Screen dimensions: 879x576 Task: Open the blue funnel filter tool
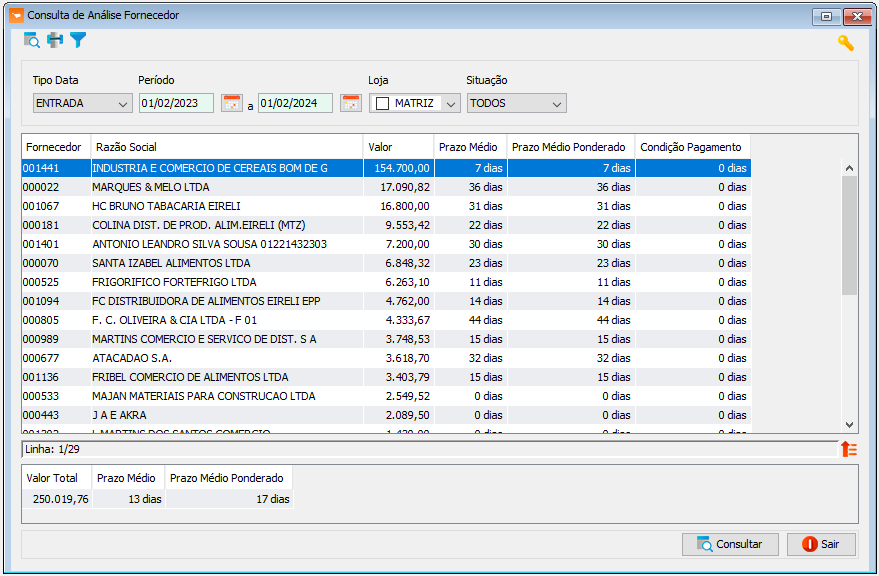tap(78, 40)
